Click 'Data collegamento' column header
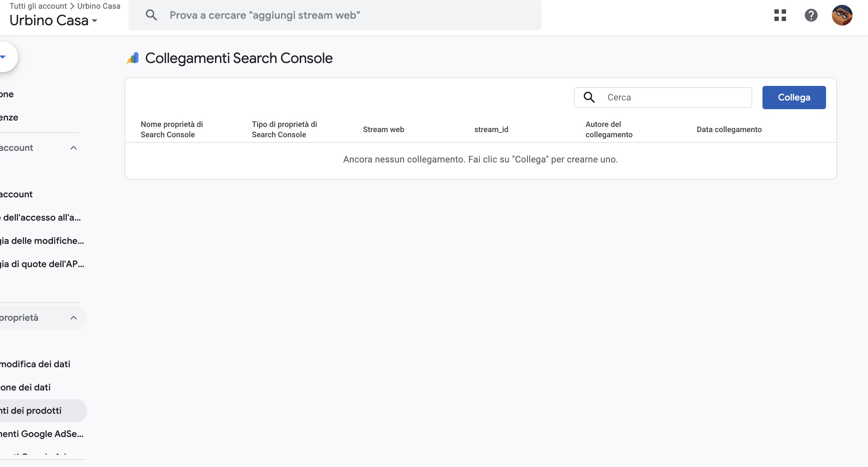This screenshot has height=467, width=868. click(x=729, y=130)
